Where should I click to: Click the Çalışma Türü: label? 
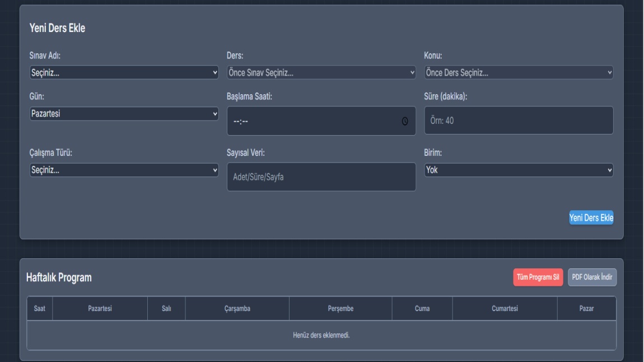pyautogui.click(x=50, y=153)
